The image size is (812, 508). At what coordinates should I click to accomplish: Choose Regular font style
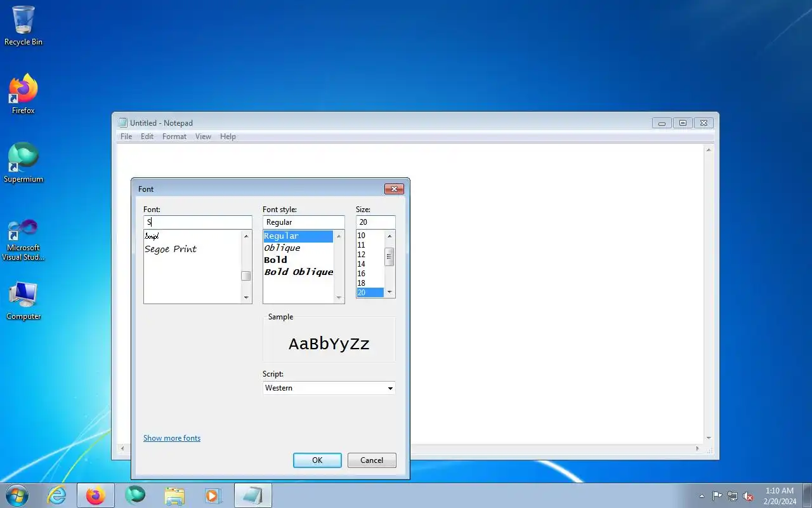click(298, 236)
